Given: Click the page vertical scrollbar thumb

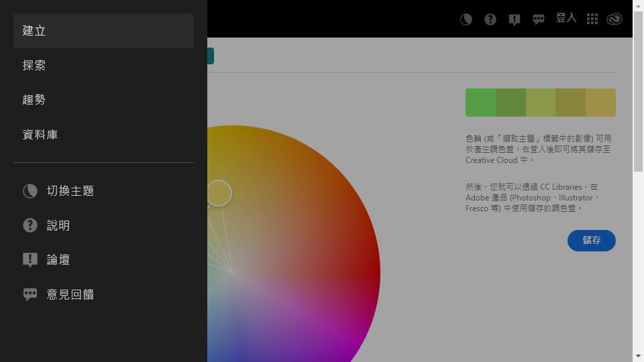Looking at the screenshot, I should pyautogui.click(x=638, y=92).
